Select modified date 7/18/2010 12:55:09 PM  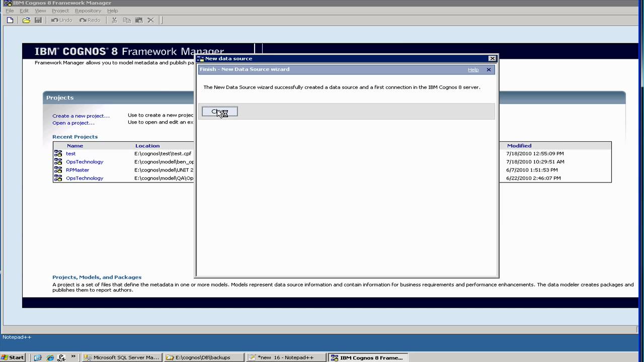point(535,153)
